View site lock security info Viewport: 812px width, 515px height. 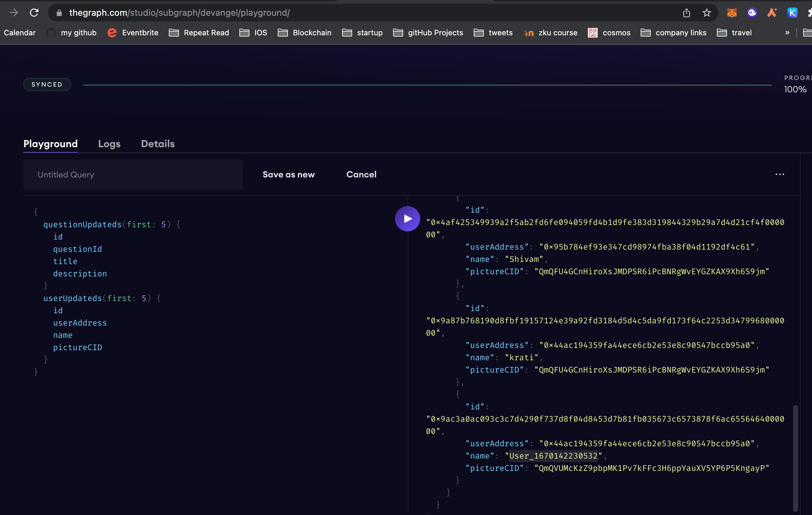coord(59,13)
